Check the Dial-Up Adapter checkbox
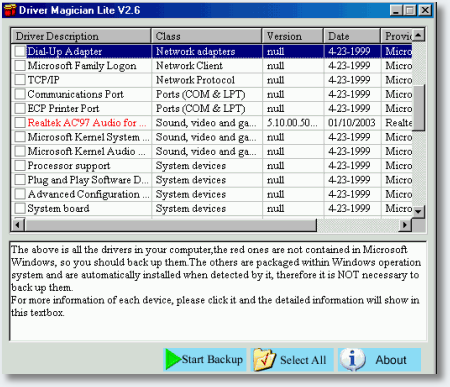 click(x=20, y=51)
